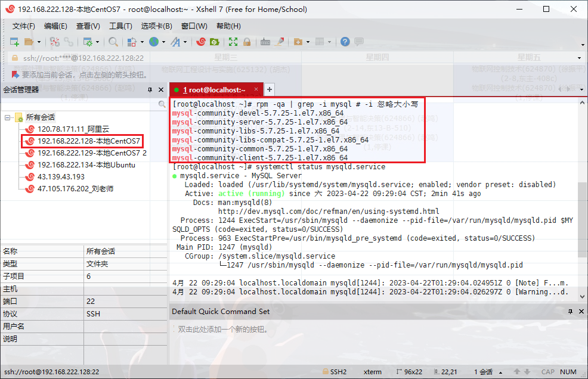Image resolution: width=588 pixels, height=379 pixels.
Task: Open the 查看(V) menu
Action: click(x=88, y=26)
